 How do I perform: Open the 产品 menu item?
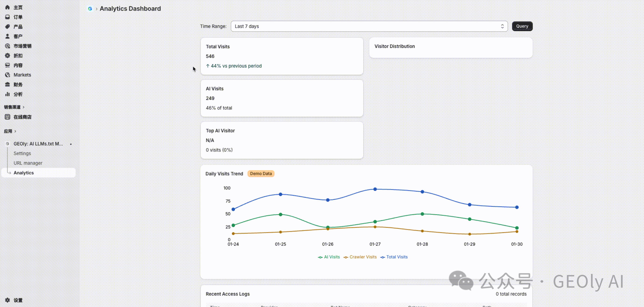18,27
